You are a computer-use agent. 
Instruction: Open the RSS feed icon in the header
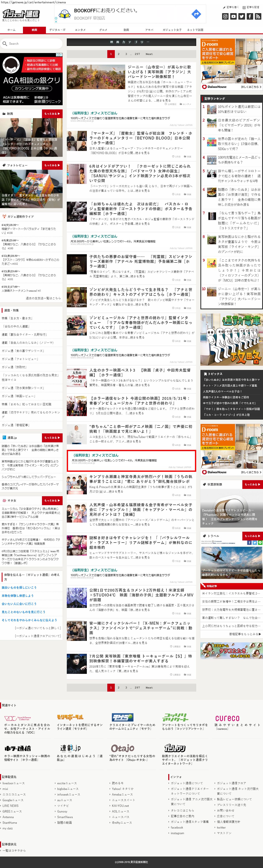(258, 16)
